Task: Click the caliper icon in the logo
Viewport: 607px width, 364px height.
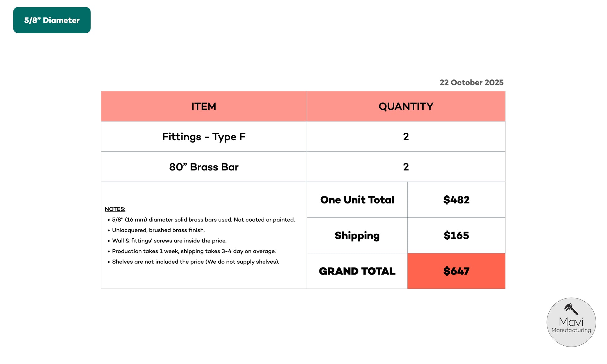Action: pyautogui.click(x=571, y=309)
